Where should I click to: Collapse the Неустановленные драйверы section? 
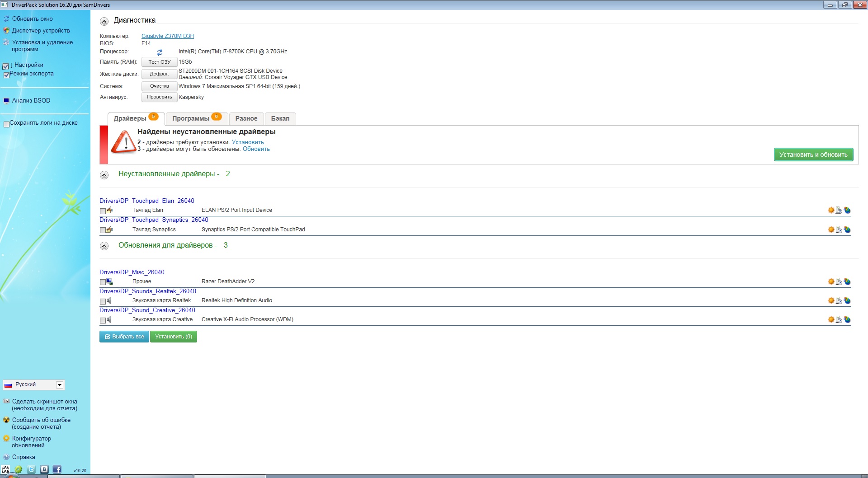[104, 175]
